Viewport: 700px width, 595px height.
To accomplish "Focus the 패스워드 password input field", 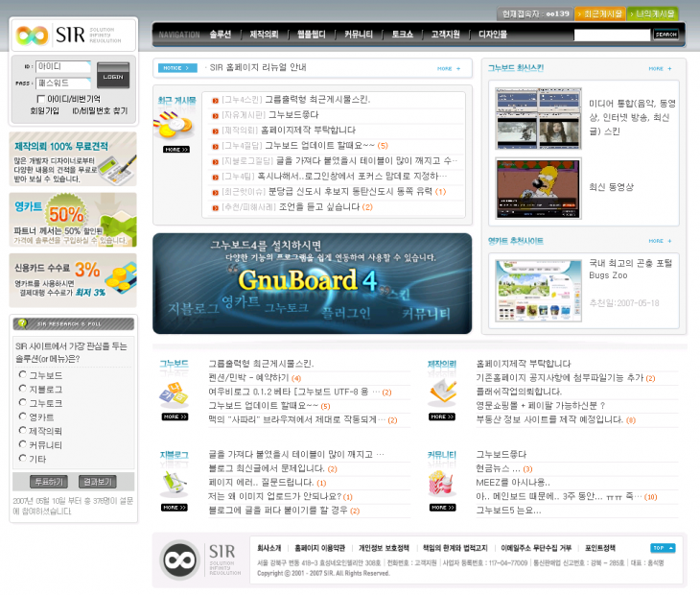I will 62,83.
